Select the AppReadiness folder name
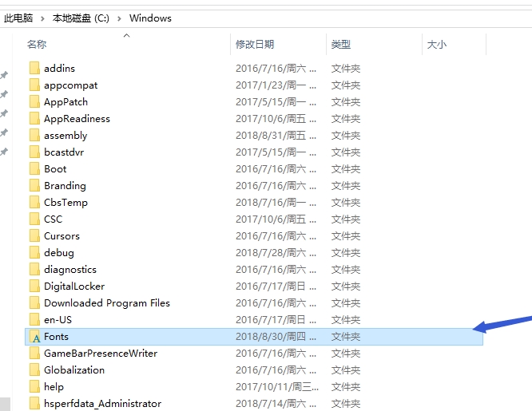The width and height of the screenshot is (532, 411). (x=77, y=119)
